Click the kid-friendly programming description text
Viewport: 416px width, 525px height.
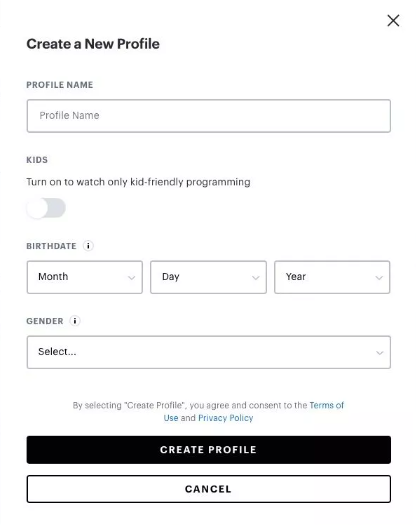click(138, 182)
